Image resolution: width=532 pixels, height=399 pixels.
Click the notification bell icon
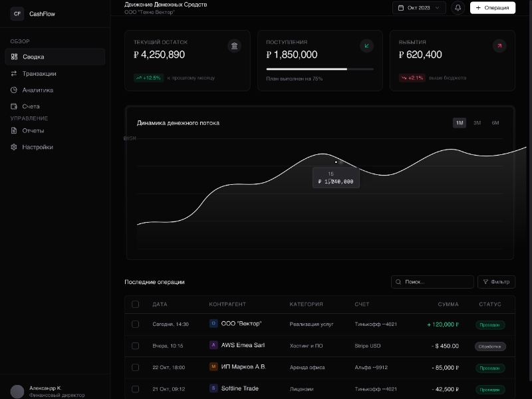coord(458,8)
